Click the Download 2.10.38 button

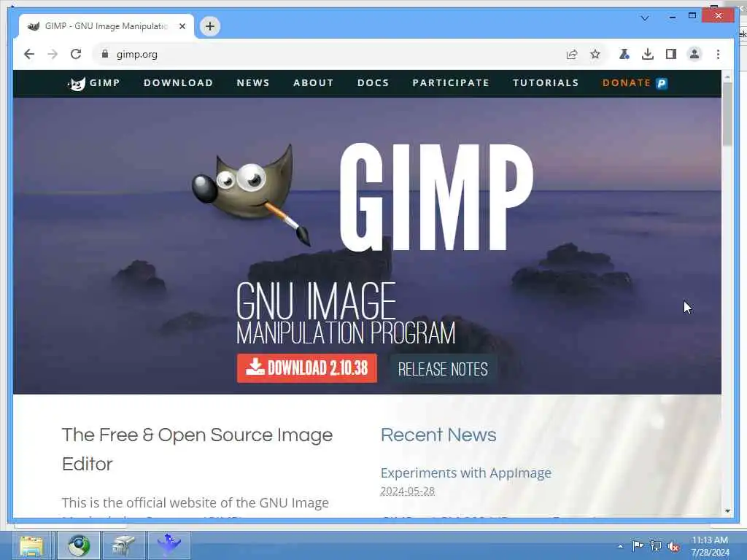[x=307, y=368]
